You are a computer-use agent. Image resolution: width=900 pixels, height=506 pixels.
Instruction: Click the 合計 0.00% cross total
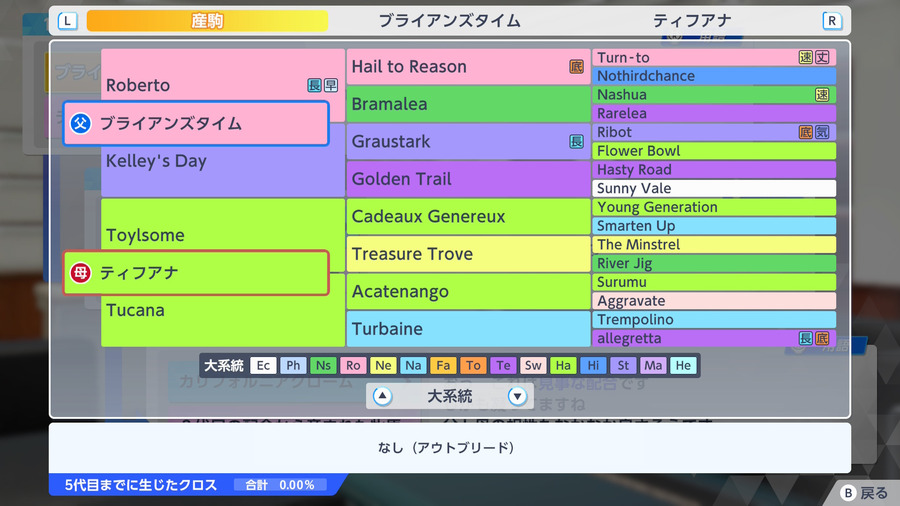[280, 485]
